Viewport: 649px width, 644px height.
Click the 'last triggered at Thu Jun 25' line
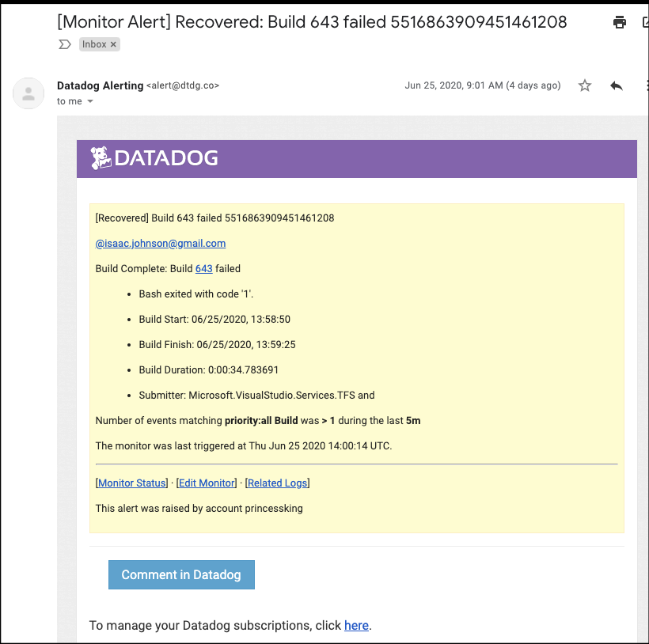244,446
